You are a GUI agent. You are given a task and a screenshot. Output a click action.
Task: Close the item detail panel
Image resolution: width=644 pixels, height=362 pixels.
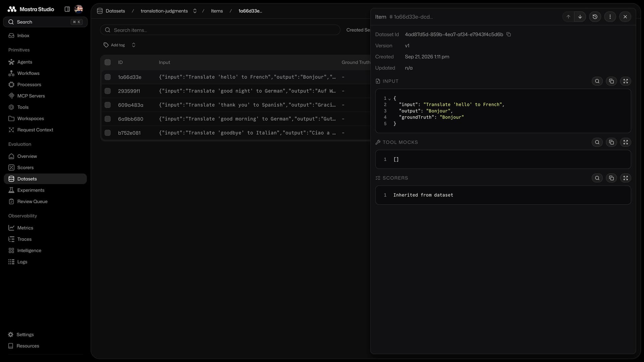(x=625, y=17)
